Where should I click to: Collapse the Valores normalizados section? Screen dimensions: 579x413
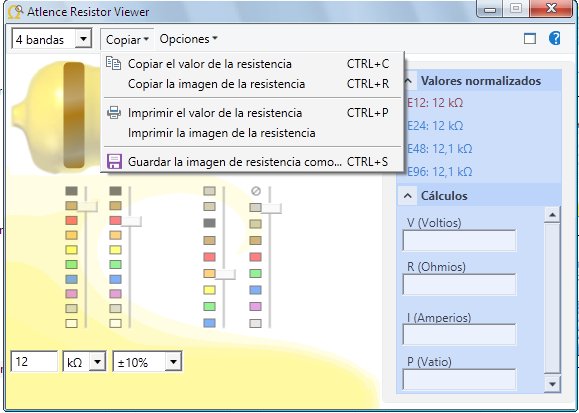click(x=408, y=81)
